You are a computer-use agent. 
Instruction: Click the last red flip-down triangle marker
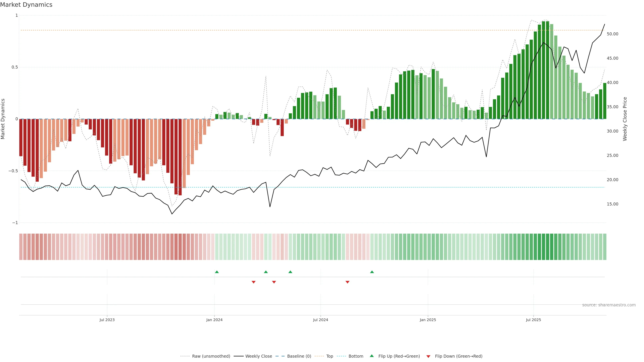tap(347, 282)
